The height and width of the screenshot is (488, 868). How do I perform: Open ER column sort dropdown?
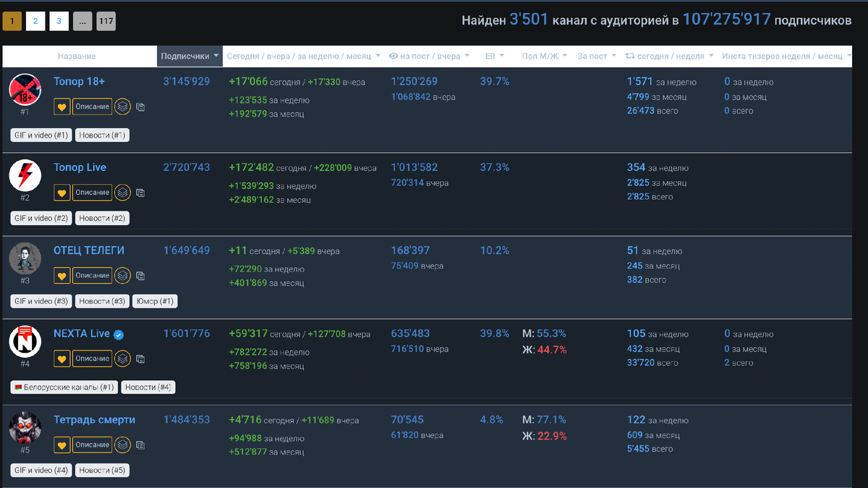[494, 56]
